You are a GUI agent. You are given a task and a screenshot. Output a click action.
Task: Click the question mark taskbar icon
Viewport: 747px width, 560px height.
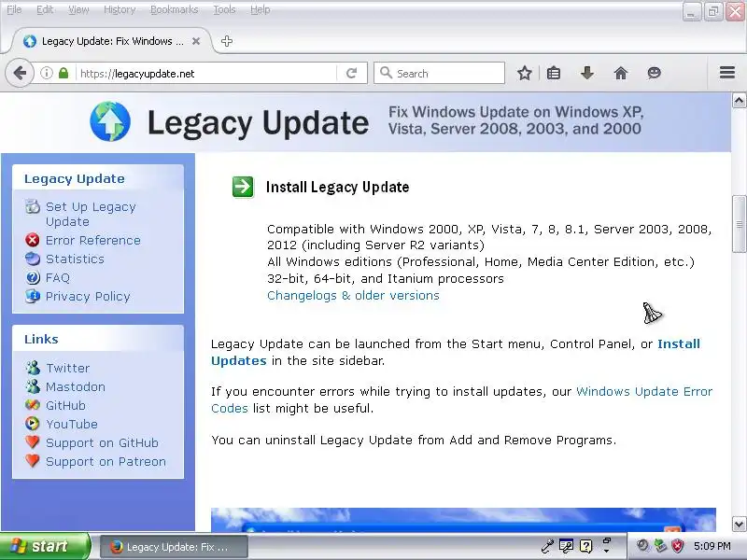coord(586,546)
